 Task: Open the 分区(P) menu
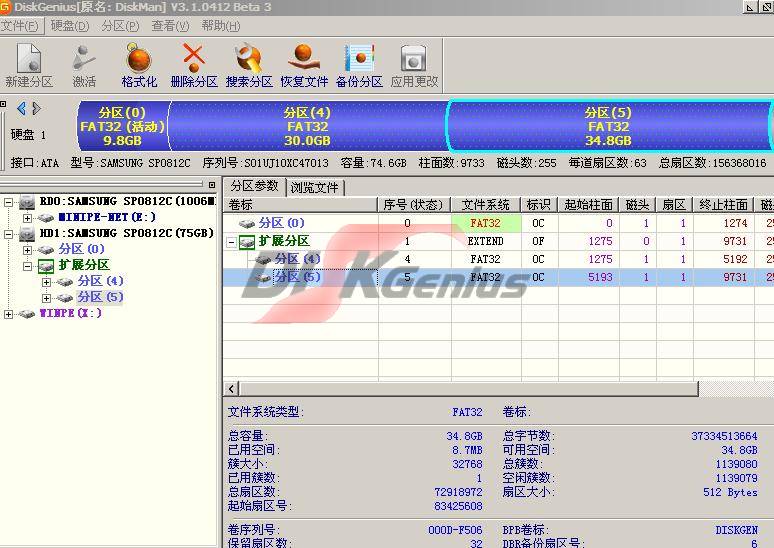(x=120, y=26)
